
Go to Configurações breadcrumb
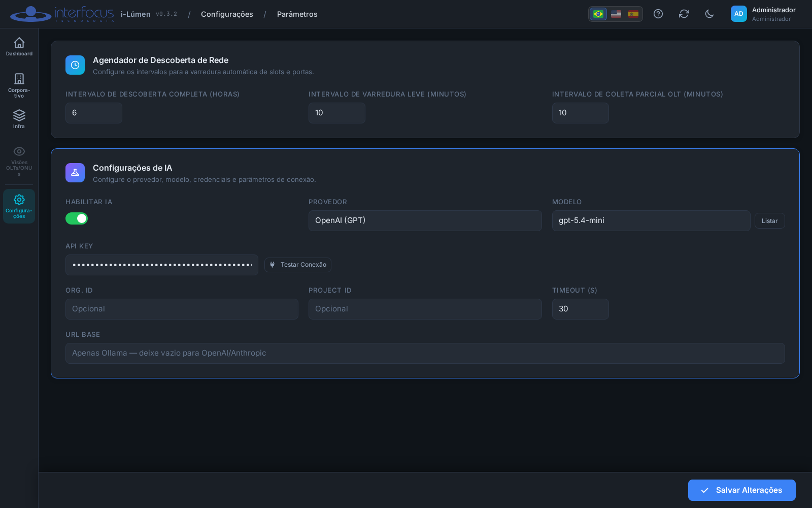[227, 14]
